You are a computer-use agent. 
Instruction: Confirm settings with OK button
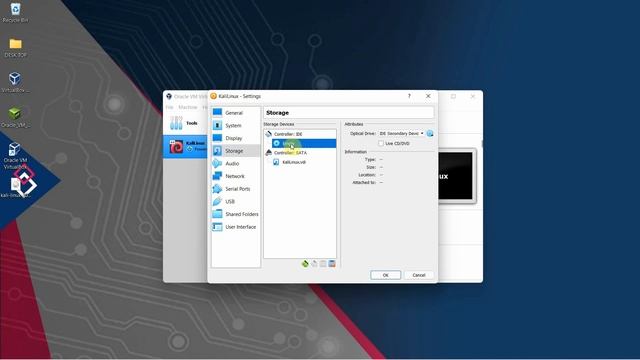(385, 275)
